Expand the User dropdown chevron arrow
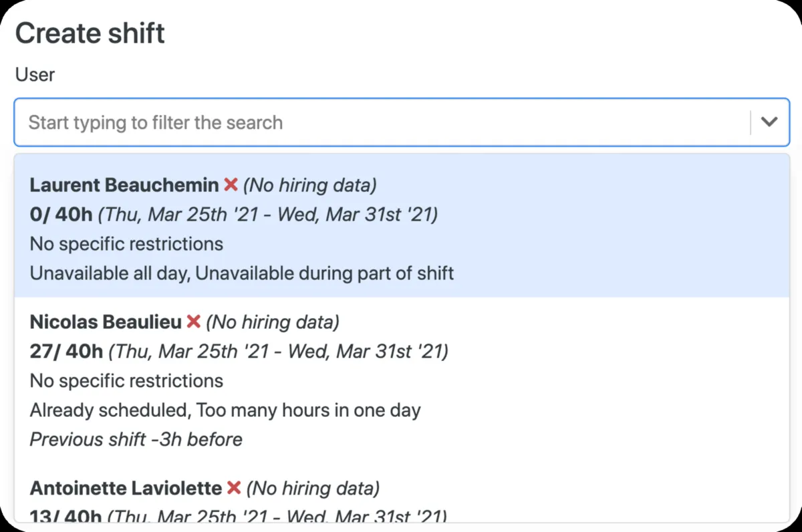 pyautogui.click(x=770, y=122)
